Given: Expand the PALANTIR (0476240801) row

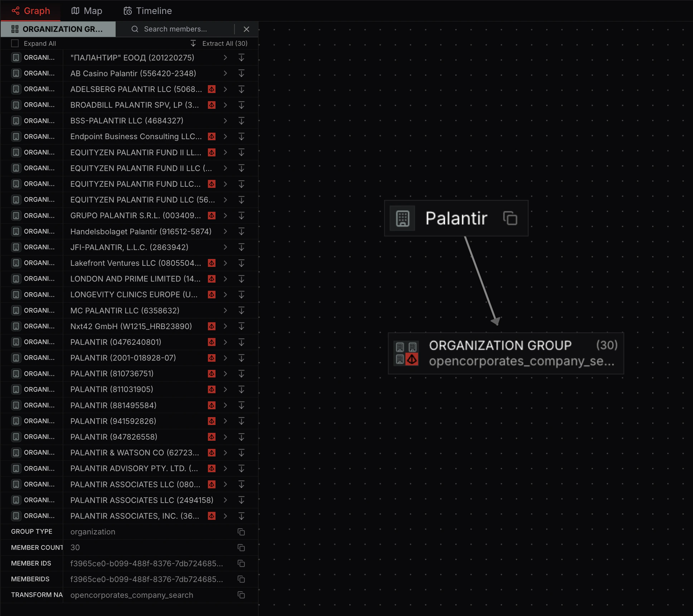Looking at the screenshot, I should tap(225, 342).
